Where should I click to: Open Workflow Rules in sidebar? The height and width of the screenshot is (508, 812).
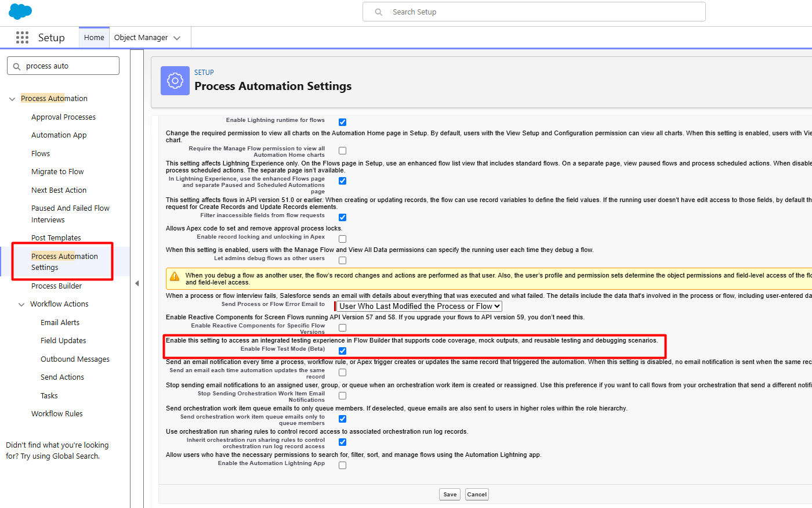(57, 413)
